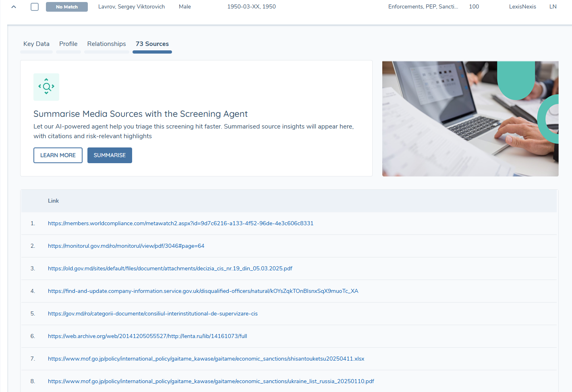Open the gov.md consiliul-interinstitutional link
Screen dimensions: 572x392
pos(153,313)
